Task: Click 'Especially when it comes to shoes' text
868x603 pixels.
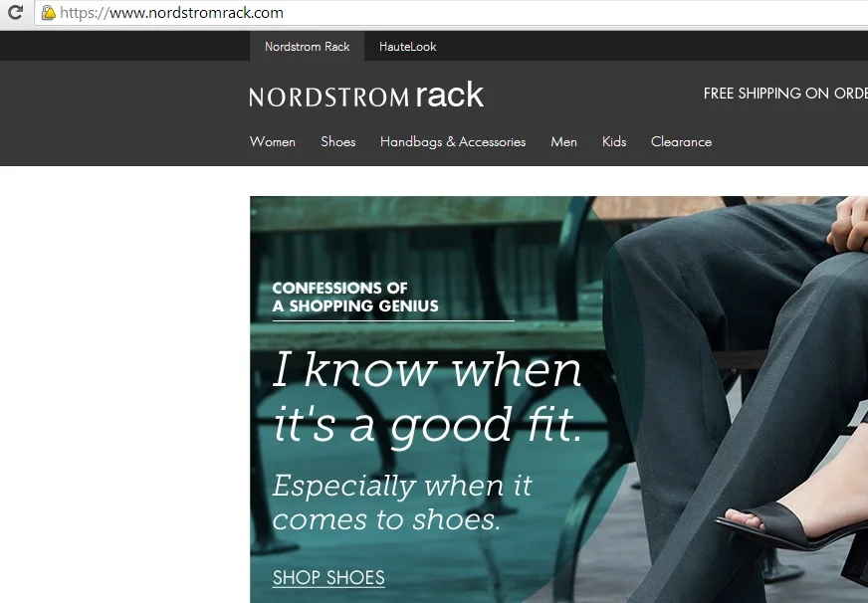Action: (x=402, y=502)
